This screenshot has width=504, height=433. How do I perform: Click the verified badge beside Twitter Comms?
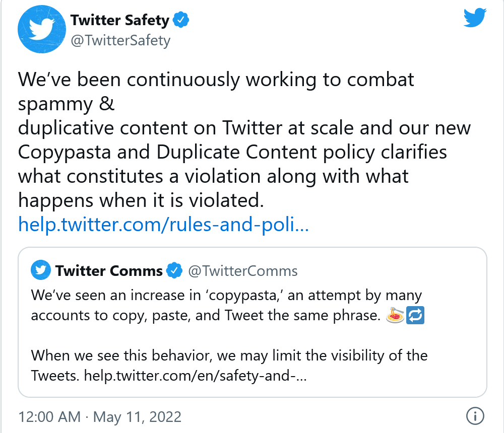pos(174,271)
